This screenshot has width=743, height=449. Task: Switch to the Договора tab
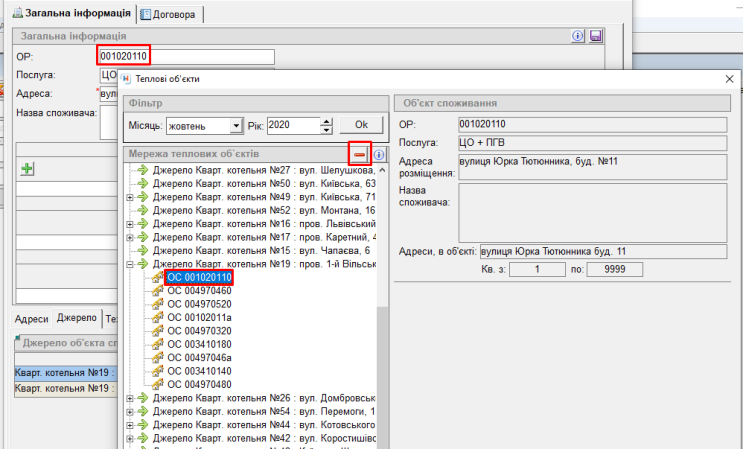coord(172,15)
